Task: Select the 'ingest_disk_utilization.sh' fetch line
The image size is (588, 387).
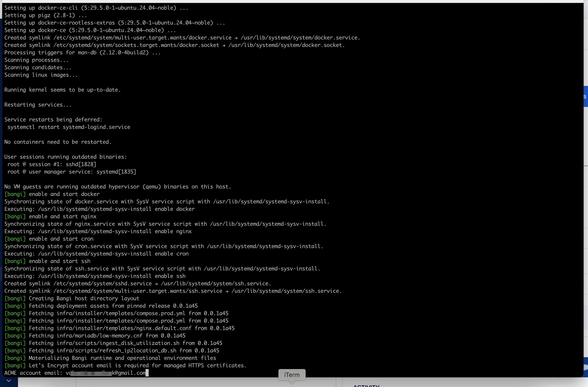Action: point(113,343)
